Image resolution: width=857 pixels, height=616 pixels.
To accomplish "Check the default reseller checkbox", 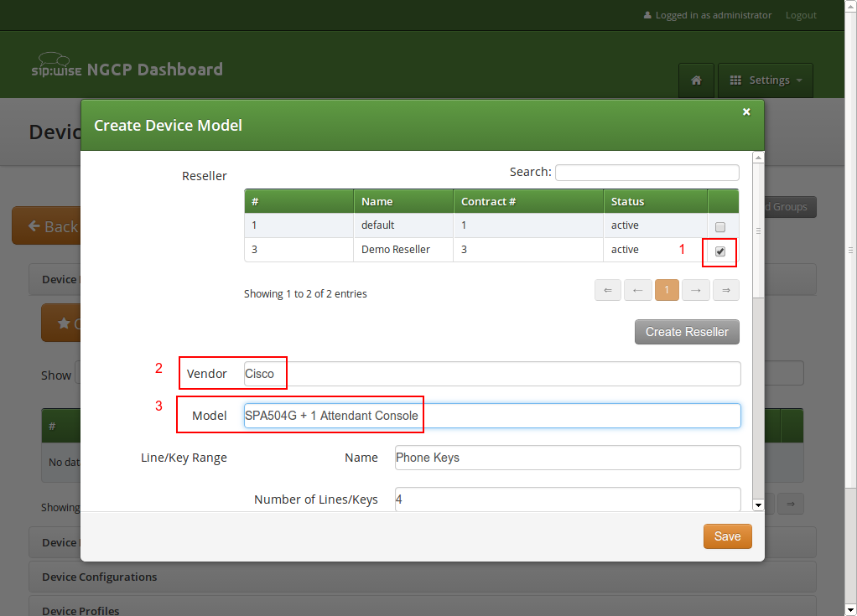I will coord(720,227).
